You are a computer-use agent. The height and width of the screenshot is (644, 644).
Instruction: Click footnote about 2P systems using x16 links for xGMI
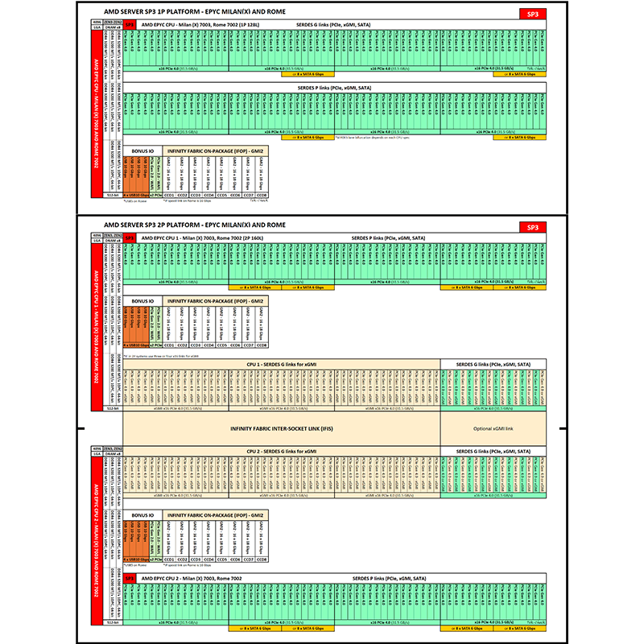tap(161, 356)
